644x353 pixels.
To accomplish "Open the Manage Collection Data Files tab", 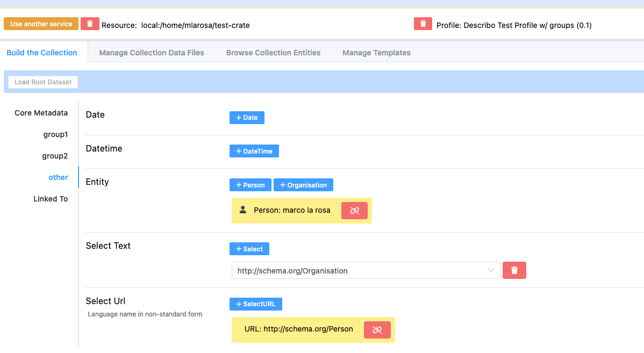I will [x=152, y=53].
